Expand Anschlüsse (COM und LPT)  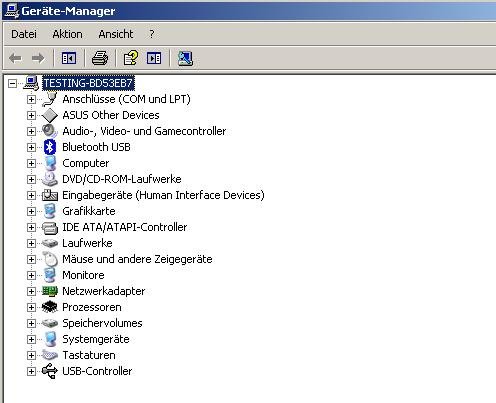coord(31,99)
